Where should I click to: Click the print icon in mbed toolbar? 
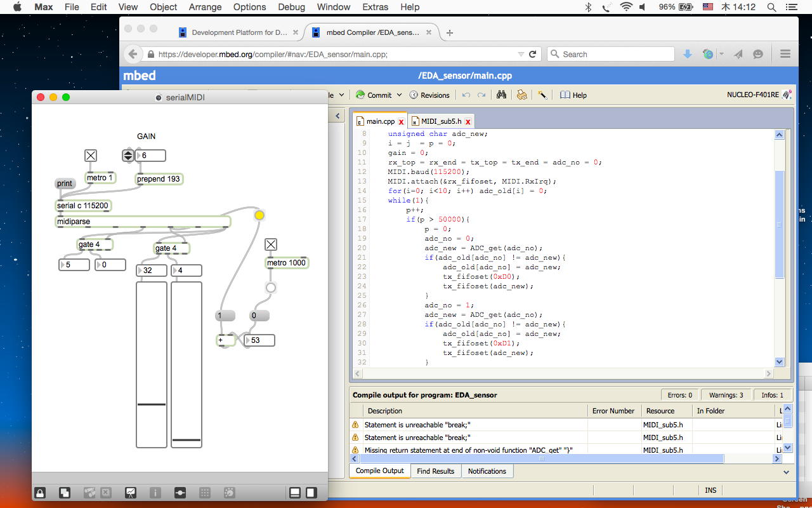pos(521,95)
